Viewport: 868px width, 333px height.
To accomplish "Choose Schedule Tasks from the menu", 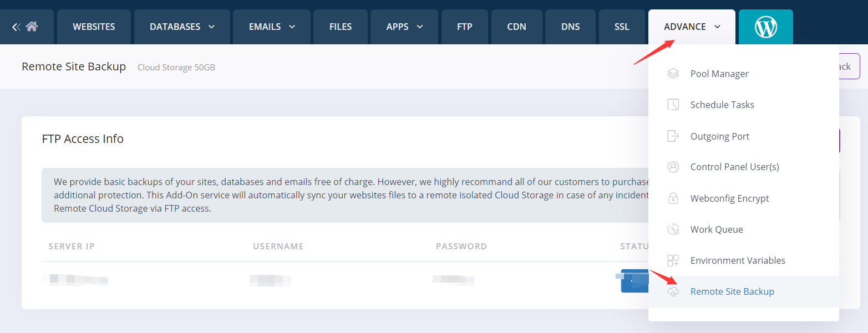I will (722, 105).
